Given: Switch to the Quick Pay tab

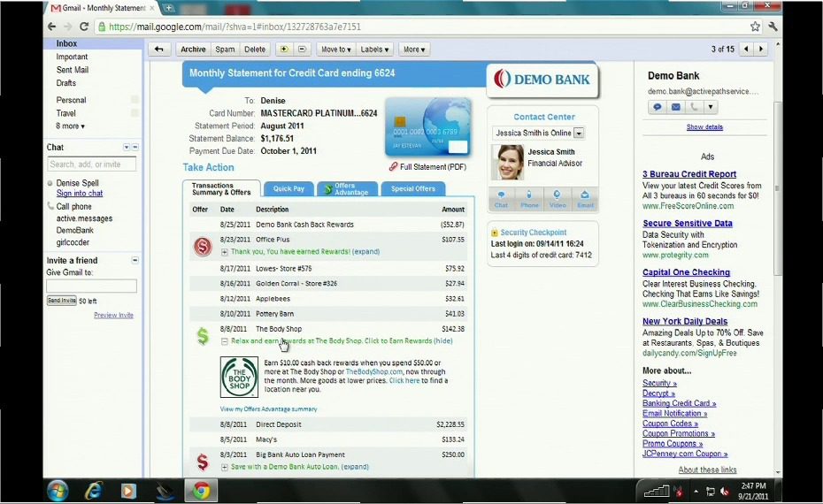Looking at the screenshot, I should (x=288, y=189).
